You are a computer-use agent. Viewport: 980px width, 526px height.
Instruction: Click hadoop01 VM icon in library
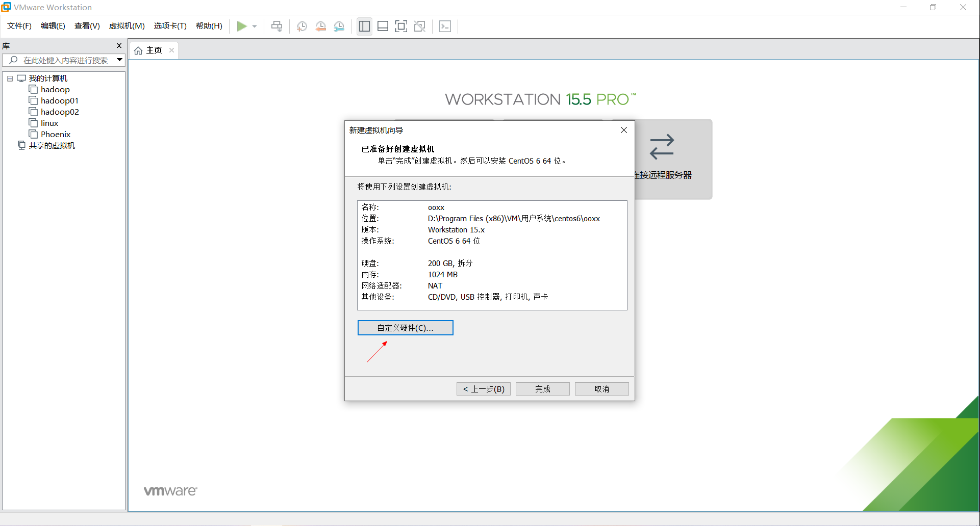click(x=33, y=100)
